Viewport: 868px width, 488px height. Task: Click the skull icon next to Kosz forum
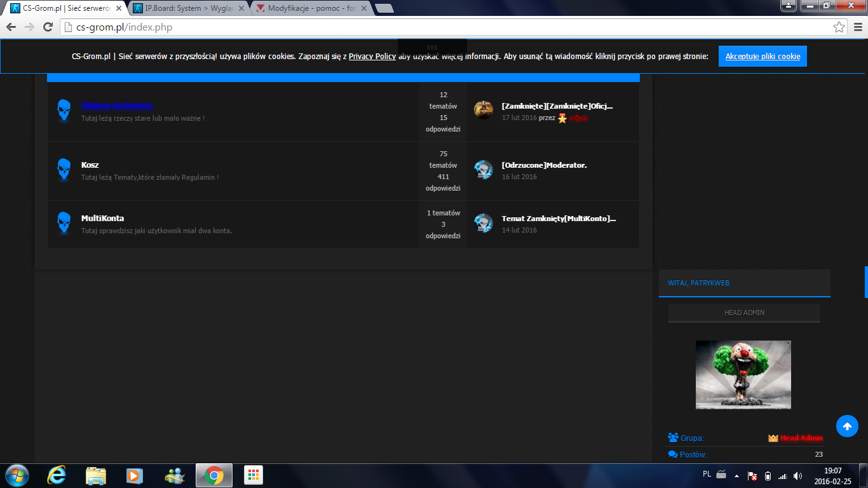(x=64, y=170)
